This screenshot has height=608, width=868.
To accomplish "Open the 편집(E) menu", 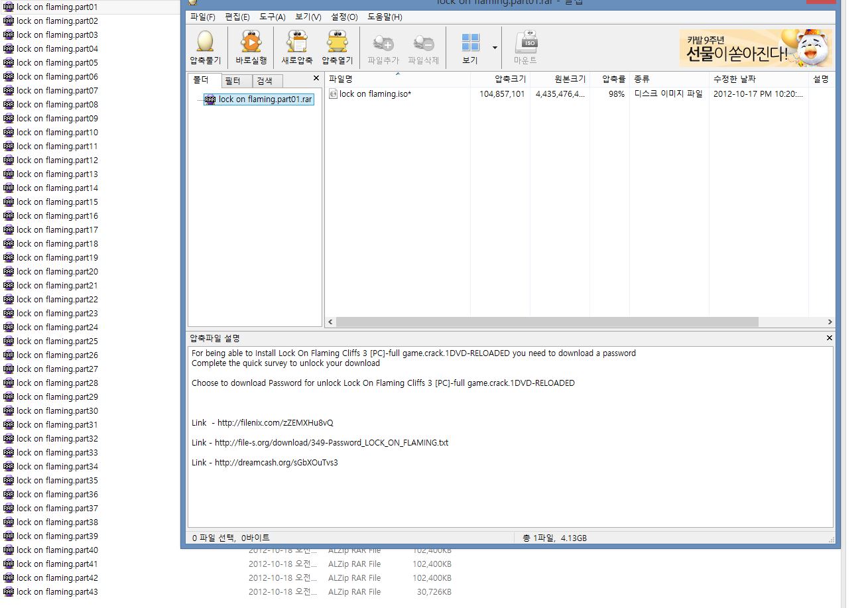I will coord(237,17).
